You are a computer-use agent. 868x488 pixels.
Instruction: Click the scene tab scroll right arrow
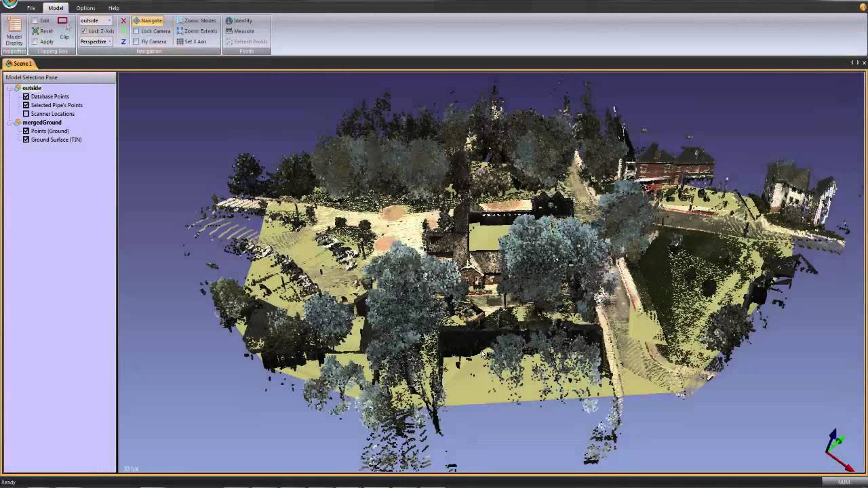[x=858, y=63]
